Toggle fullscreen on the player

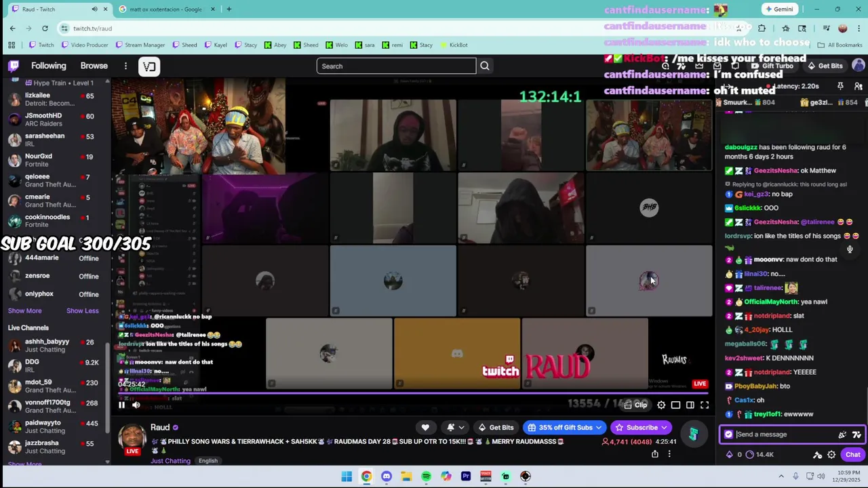pos(705,405)
